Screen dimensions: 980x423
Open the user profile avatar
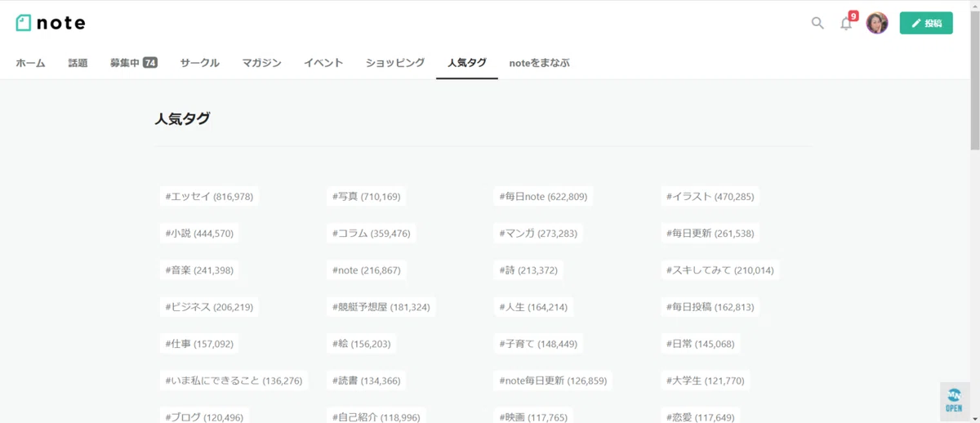pyautogui.click(x=877, y=23)
